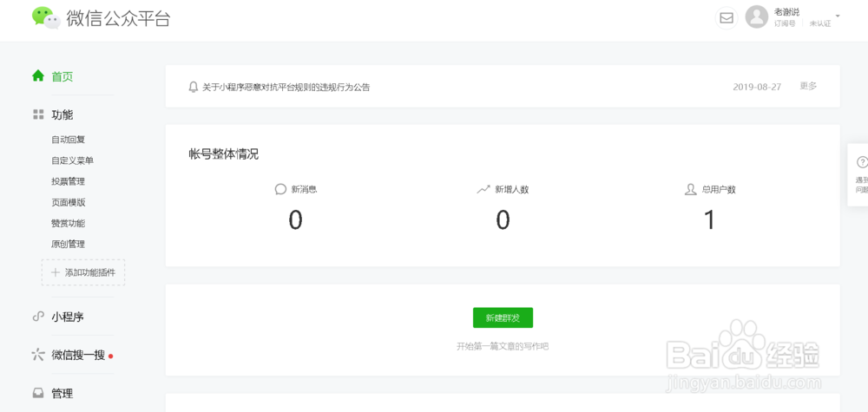
Task: Expand the account dropdown arrow
Action: tap(838, 16)
